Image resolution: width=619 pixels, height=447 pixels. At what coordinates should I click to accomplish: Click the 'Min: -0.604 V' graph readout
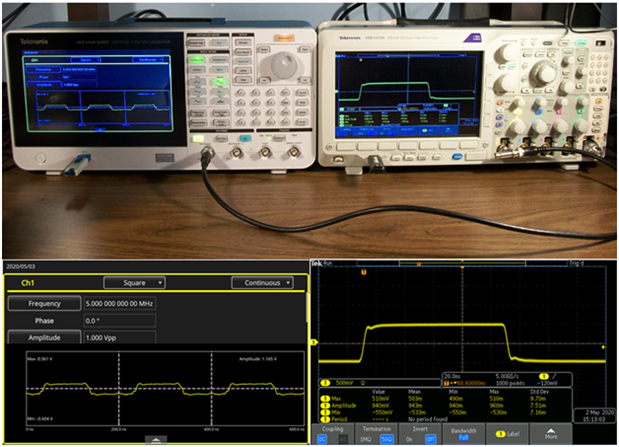39,419
